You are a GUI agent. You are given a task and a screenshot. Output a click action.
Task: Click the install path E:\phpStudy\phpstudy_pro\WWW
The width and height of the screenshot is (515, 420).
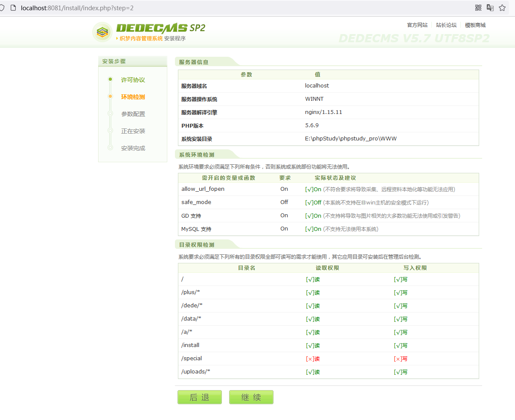[x=351, y=138]
